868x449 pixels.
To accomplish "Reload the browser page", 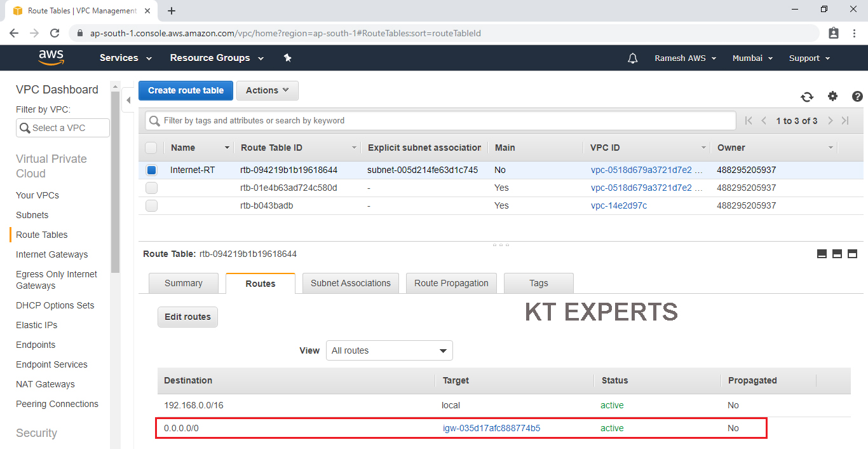I will pyautogui.click(x=55, y=33).
